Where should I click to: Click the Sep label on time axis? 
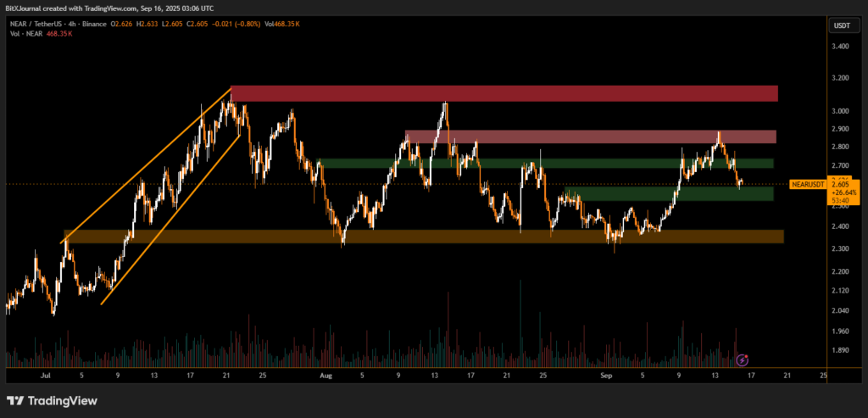(x=605, y=373)
